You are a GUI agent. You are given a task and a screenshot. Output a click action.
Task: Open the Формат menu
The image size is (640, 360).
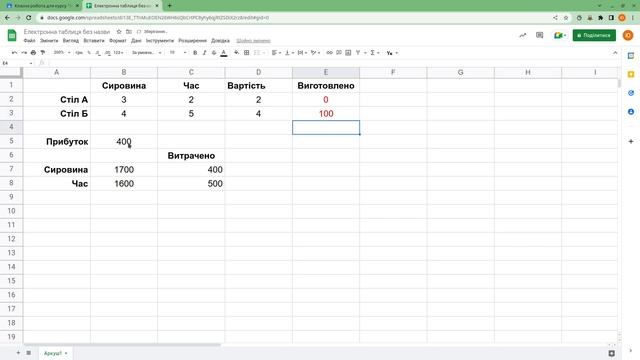pyautogui.click(x=118, y=41)
